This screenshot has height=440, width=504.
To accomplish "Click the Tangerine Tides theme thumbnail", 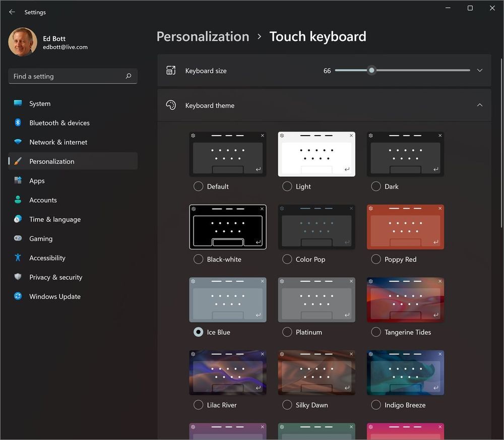I will pos(405,300).
